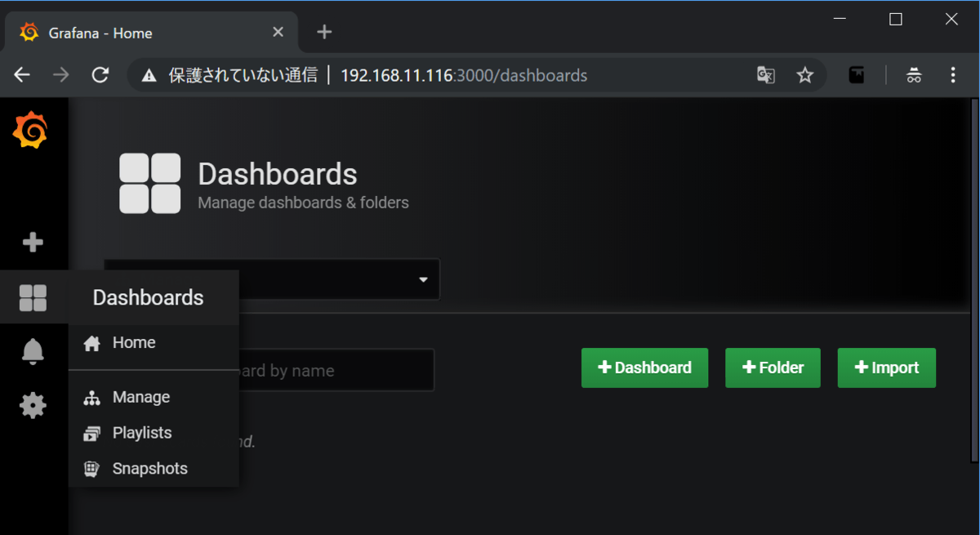
Task: Click the incognito profile icon
Action: (x=914, y=76)
